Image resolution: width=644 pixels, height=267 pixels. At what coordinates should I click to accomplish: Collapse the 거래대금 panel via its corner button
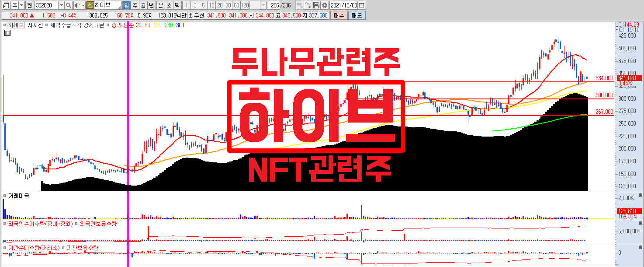[x=641, y=195]
